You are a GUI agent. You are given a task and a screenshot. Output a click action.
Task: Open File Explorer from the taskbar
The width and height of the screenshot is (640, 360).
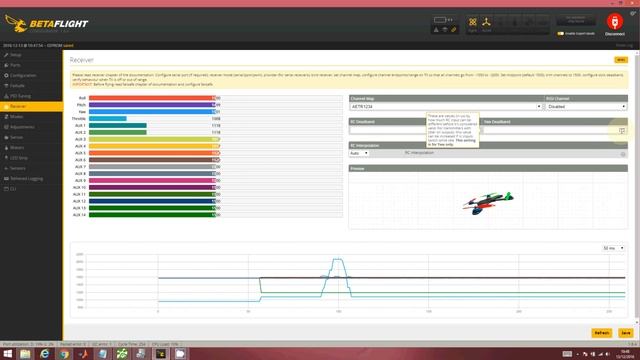point(25,354)
